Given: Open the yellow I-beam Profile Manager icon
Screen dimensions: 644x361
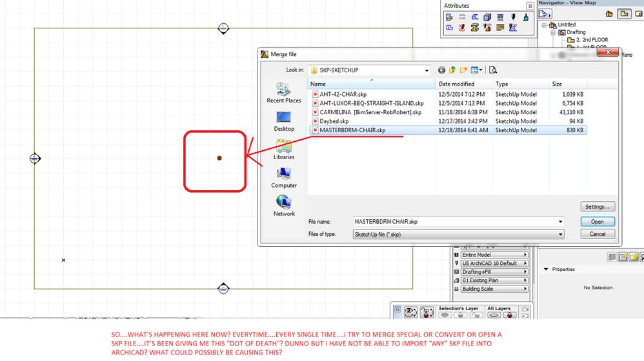Looking at the screenshot, I should tap(475, 28).
